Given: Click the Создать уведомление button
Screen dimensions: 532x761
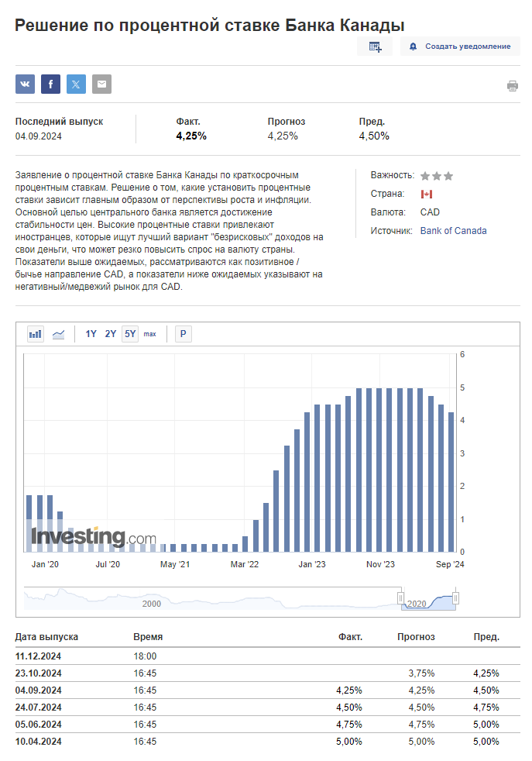Looking at the screenshot, I should pyautogui.click(x=460, y=46).
